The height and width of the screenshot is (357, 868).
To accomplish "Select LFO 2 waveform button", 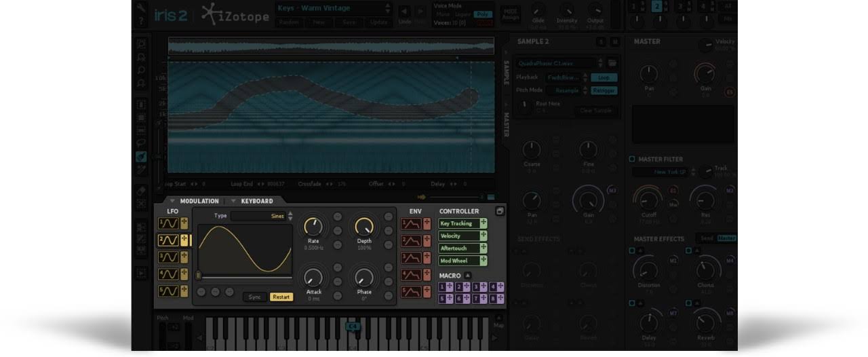I will pyautogui.click(x=168, y=240).
